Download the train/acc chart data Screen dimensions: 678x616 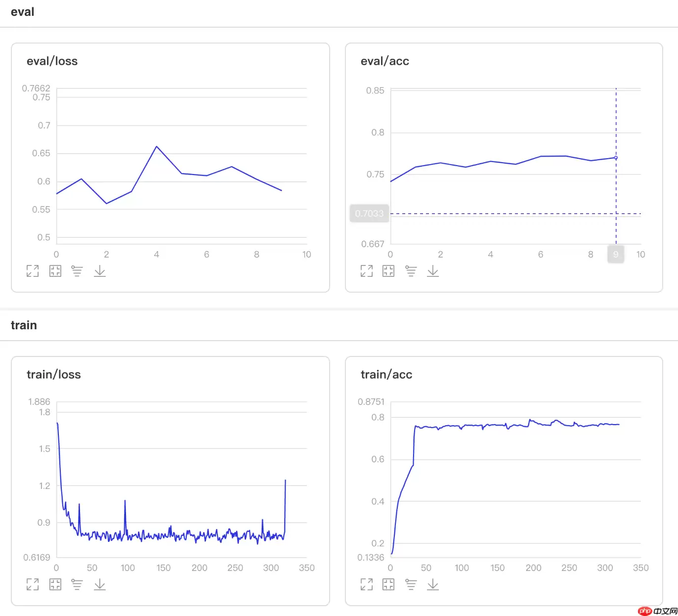[433, 584]
